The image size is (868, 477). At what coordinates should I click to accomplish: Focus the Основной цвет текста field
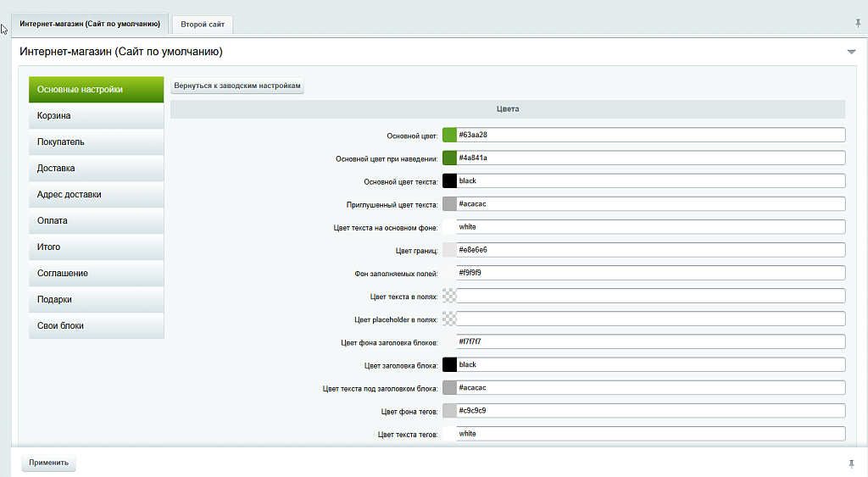click(651, 181)
